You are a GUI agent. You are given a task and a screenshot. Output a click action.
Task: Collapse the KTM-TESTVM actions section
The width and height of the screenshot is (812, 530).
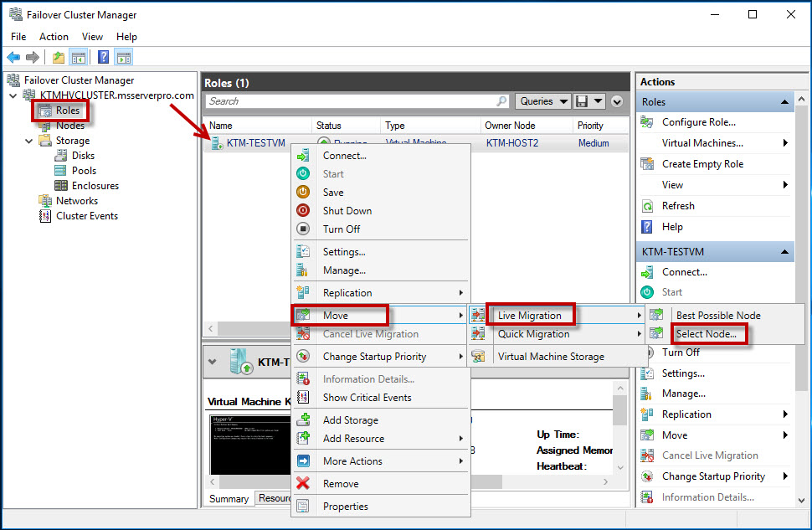(784, 252)
